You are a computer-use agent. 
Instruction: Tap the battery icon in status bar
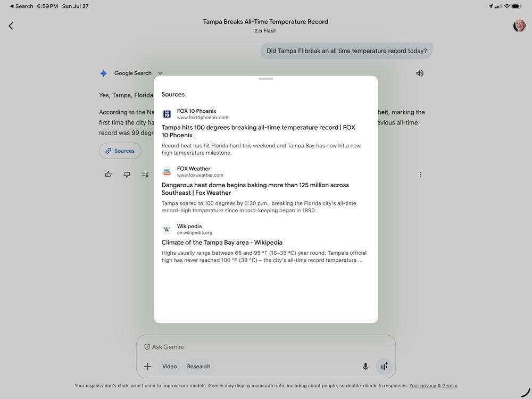tap(517, 6)
